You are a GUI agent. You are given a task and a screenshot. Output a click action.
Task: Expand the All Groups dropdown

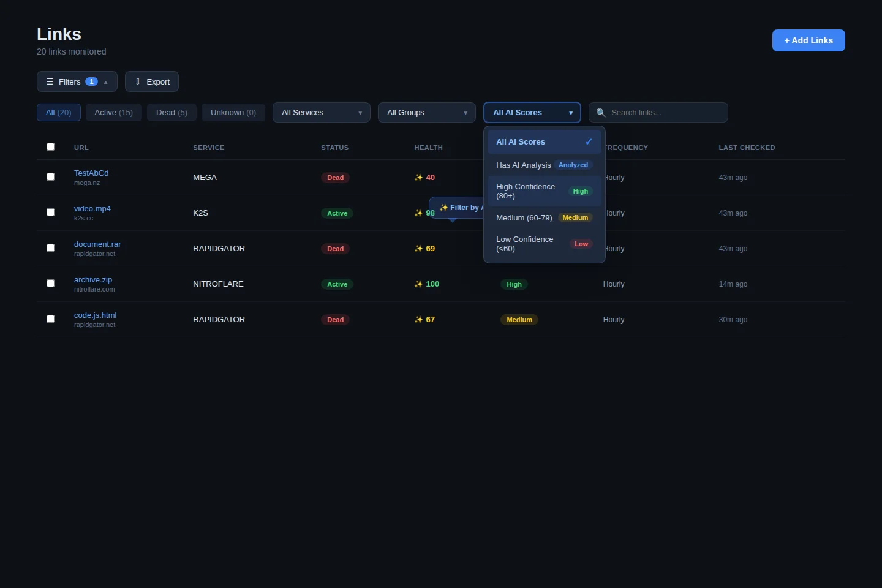click(x=426, y=113)
